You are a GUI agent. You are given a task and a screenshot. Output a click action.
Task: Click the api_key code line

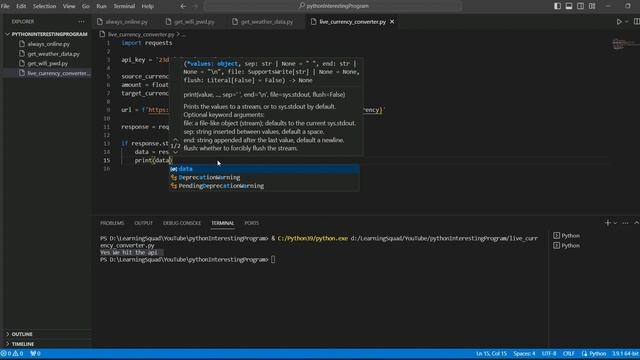point(145,60)
